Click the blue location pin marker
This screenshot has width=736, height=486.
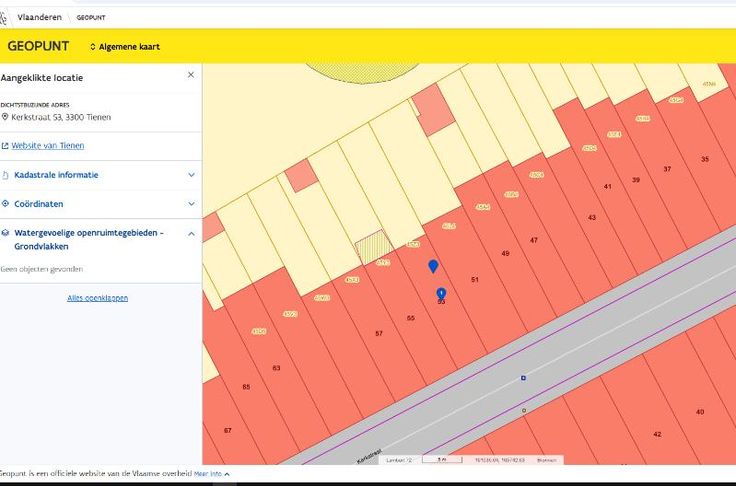pyautogui.click(x=433, y=266)
